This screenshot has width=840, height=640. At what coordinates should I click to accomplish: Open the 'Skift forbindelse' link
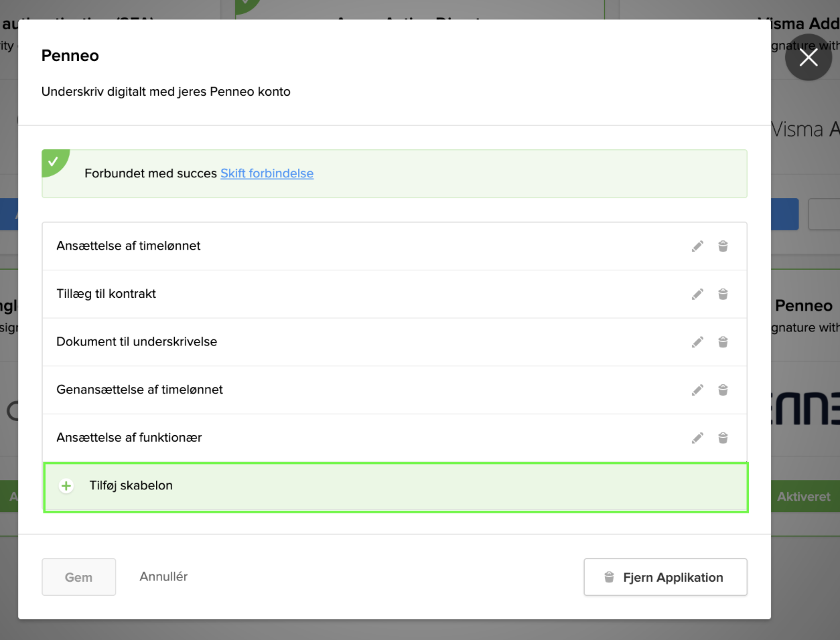coord(267,173)
